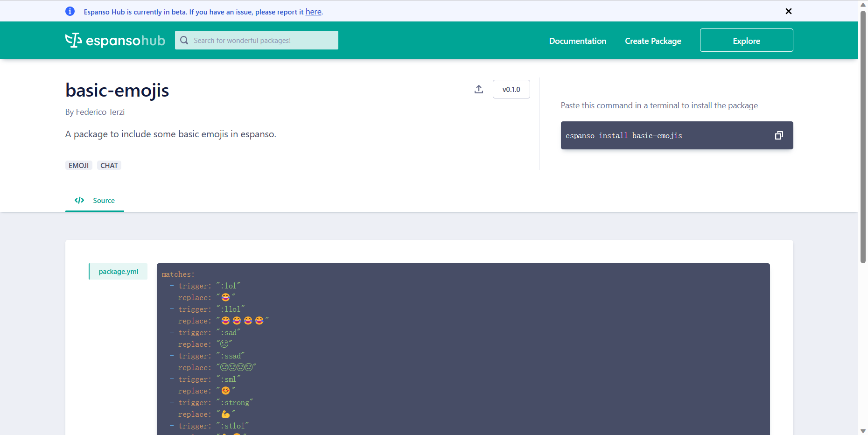Switch to the Source tab

pos(95,201)
